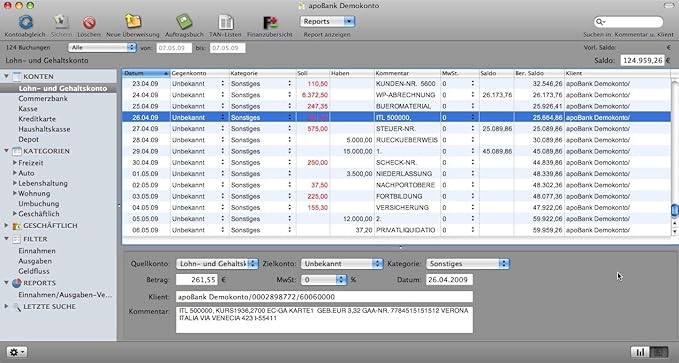679x363 pixels.
Task: Open MwSt stepper in 25.04.09 row
Action: click(x=473, y=106)
